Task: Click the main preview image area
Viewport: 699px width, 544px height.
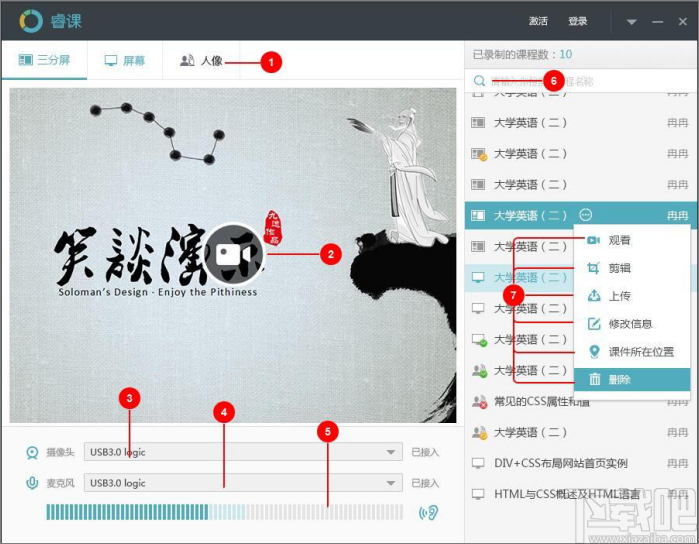Action: point(233,255)
